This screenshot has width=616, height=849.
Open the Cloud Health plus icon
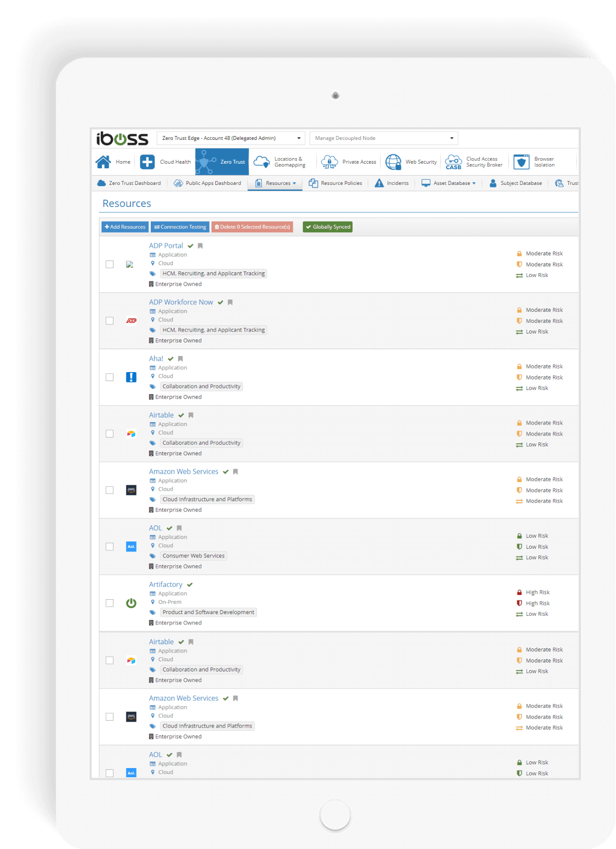tap(147, 162)
